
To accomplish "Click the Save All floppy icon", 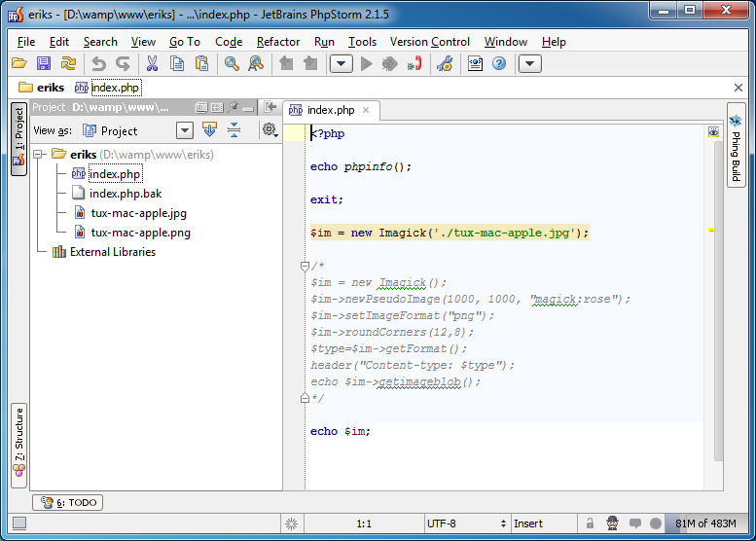I will point(44,63).
